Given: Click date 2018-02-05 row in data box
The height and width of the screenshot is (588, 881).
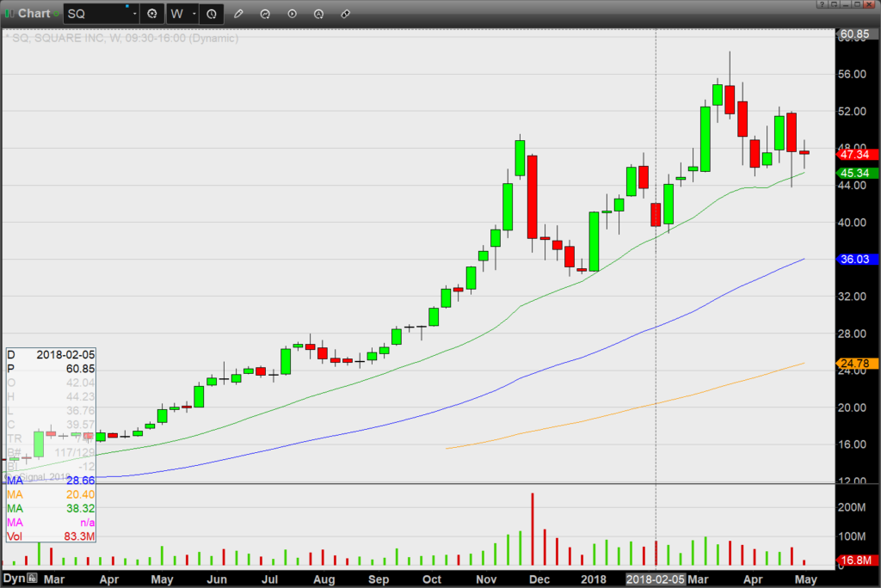Looking at the screenshot, I should pos(51,355).
